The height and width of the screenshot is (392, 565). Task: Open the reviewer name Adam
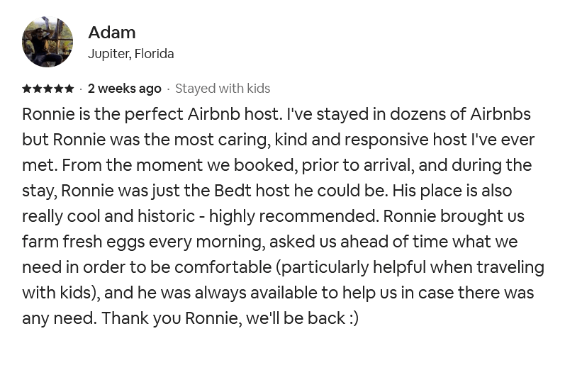click(111, 33)
